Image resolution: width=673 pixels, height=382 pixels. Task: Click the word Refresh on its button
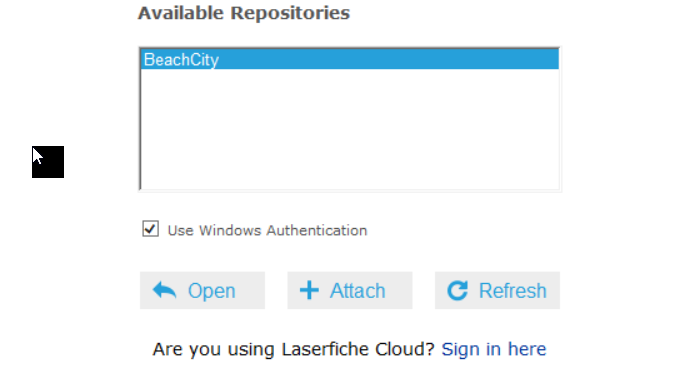[x=512, y=291]
